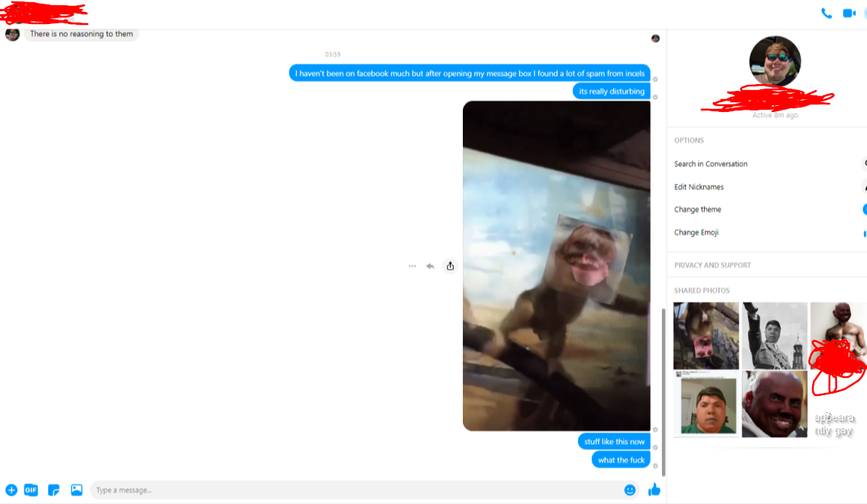
Task: Attach a photo with image icon
Action: pos(77,490)
